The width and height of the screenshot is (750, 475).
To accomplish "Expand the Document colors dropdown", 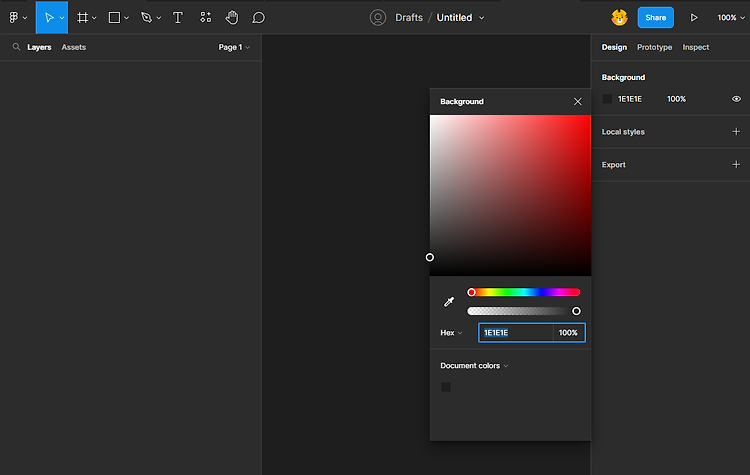I will pos(474,366).
